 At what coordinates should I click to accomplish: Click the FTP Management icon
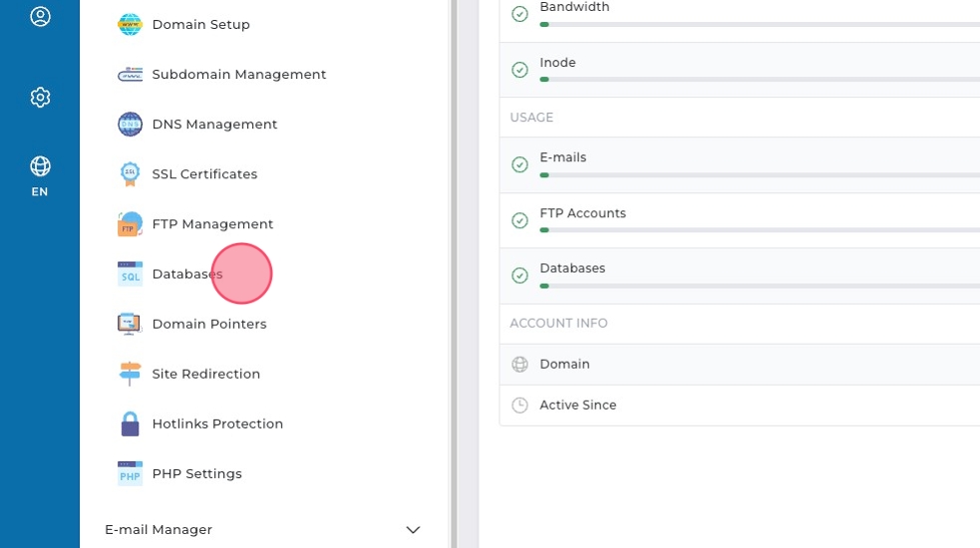pyautogui.click(x=130, y=224)
